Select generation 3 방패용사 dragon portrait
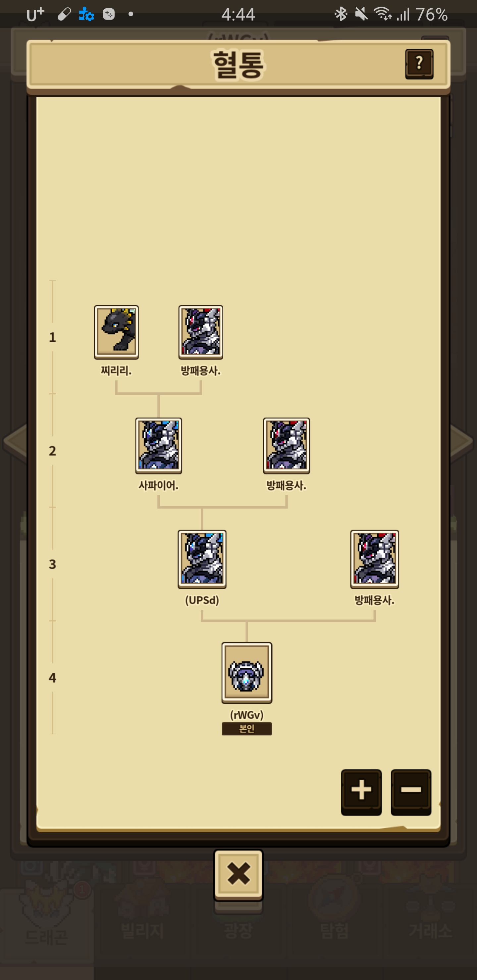Screen dimensions: 477x980 pos(375,559)
